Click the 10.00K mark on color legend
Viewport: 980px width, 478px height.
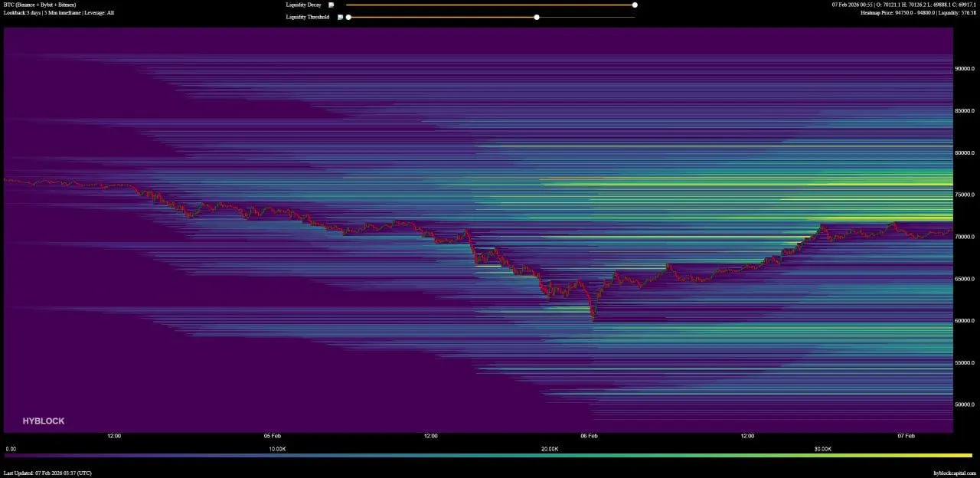[277, 449]
